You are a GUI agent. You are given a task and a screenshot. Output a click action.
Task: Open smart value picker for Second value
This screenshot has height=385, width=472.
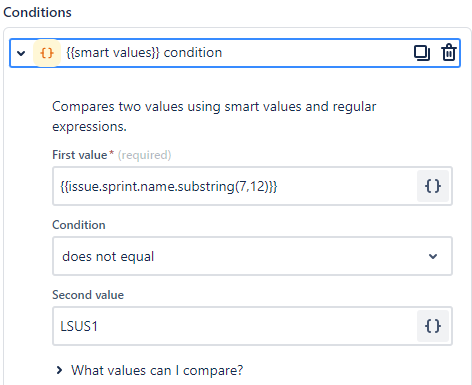433,326
